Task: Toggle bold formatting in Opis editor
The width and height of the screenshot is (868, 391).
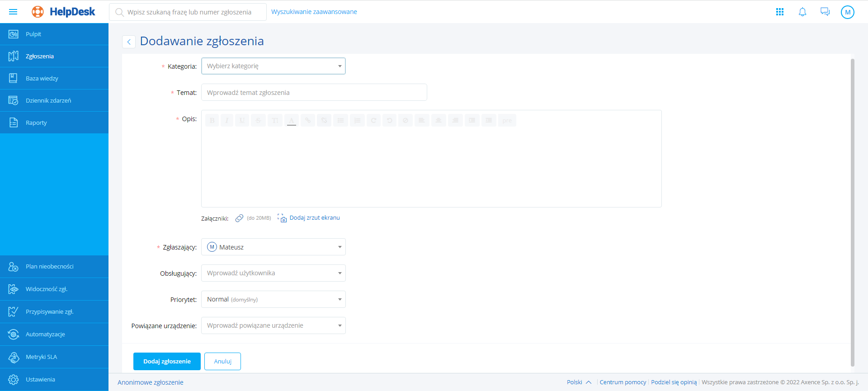Action: [x=212, y=121]
